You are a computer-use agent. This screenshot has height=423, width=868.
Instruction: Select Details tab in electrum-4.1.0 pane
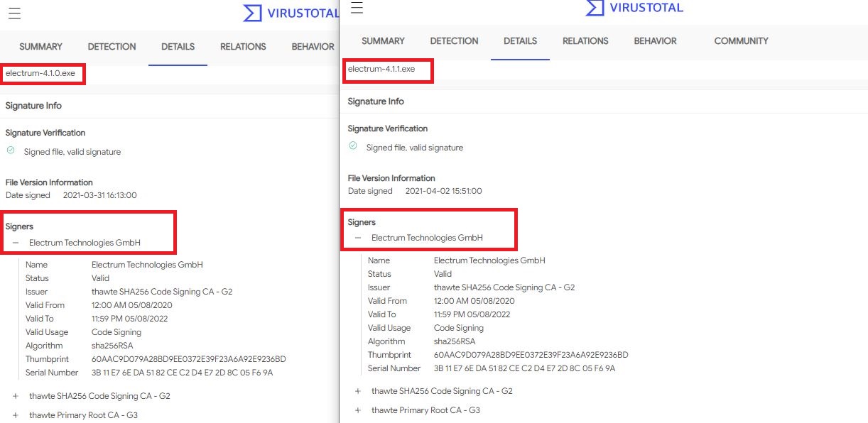(178, 47)
